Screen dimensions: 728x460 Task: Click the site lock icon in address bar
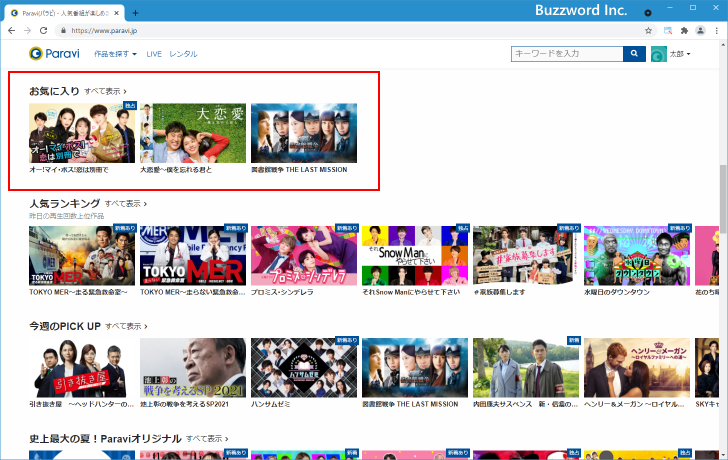point(63,31)
